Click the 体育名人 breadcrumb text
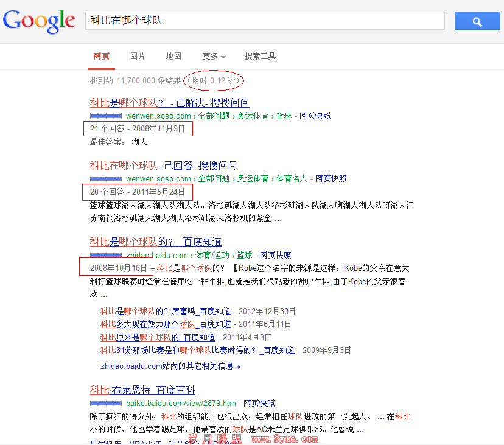Viewport: 504px width, 445px height. pyautogui.click(x=292, y=178)
